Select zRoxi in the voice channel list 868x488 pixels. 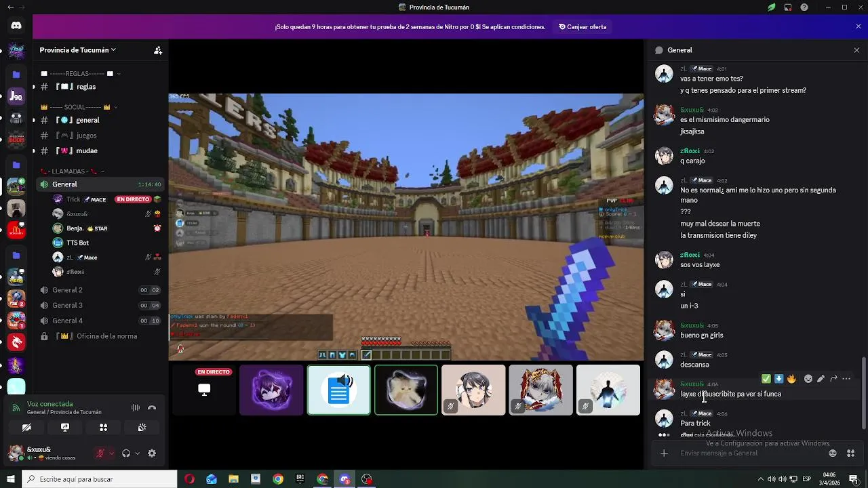[107, 272]
